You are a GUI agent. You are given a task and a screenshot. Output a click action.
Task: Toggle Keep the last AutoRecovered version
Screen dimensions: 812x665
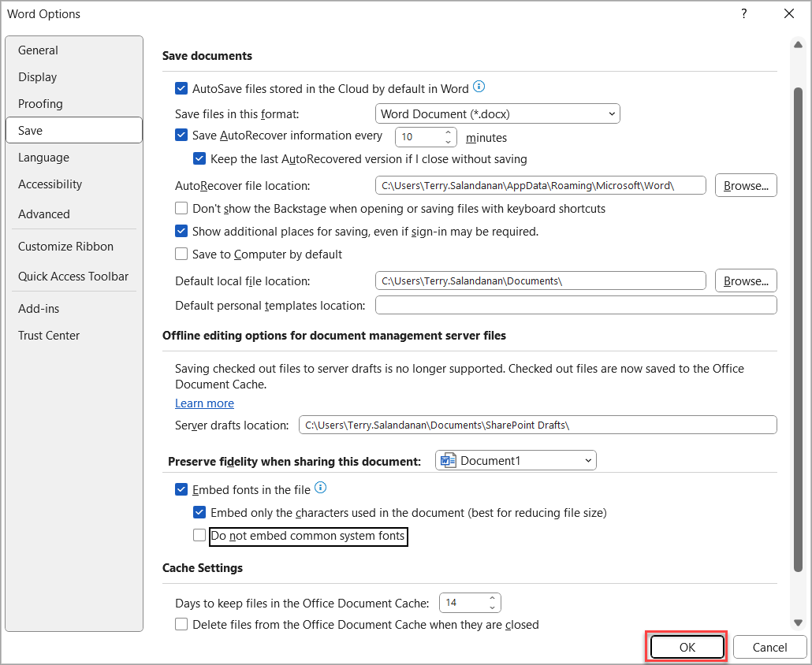tap(199, 158)
